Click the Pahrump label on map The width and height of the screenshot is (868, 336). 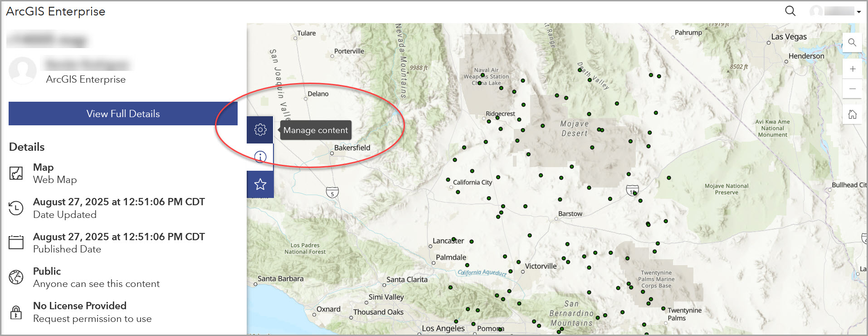[x=688, y=32]
